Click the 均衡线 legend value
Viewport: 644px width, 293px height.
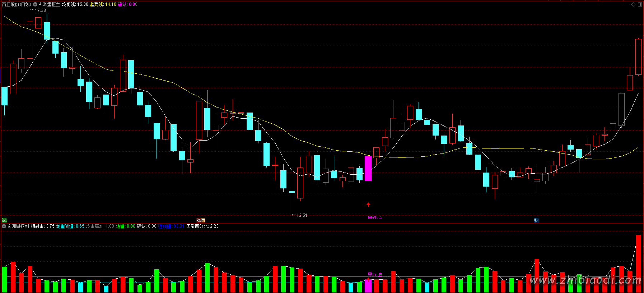click(x=83, y=4)
